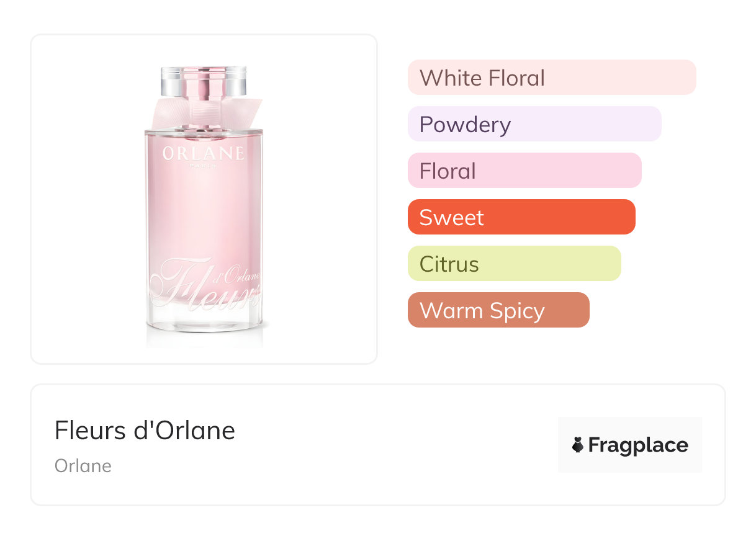
Task: Select the White Floral accord bar
Action: tap(552, 78)
